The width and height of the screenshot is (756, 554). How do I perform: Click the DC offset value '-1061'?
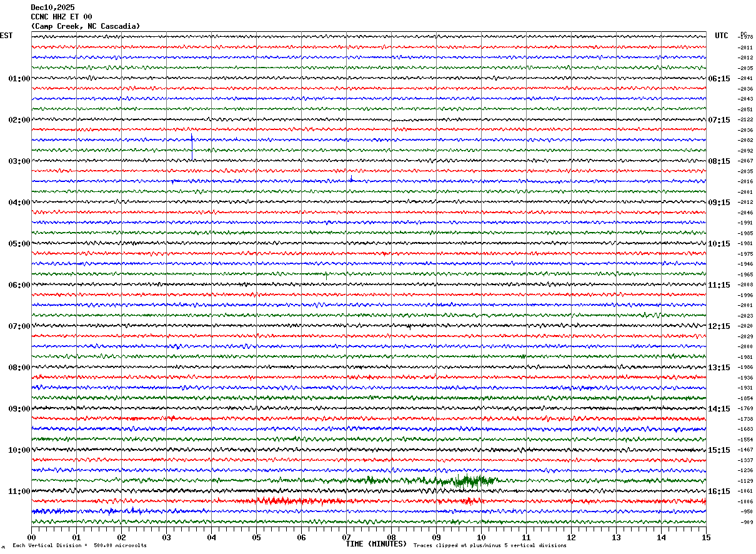pyautogui.click(x=746, y=491)
